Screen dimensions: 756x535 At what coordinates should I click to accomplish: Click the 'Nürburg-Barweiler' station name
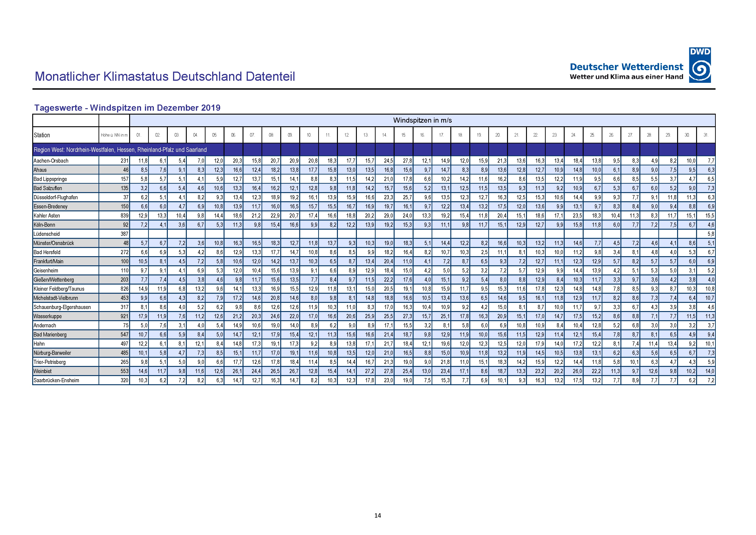pos(52,353)
